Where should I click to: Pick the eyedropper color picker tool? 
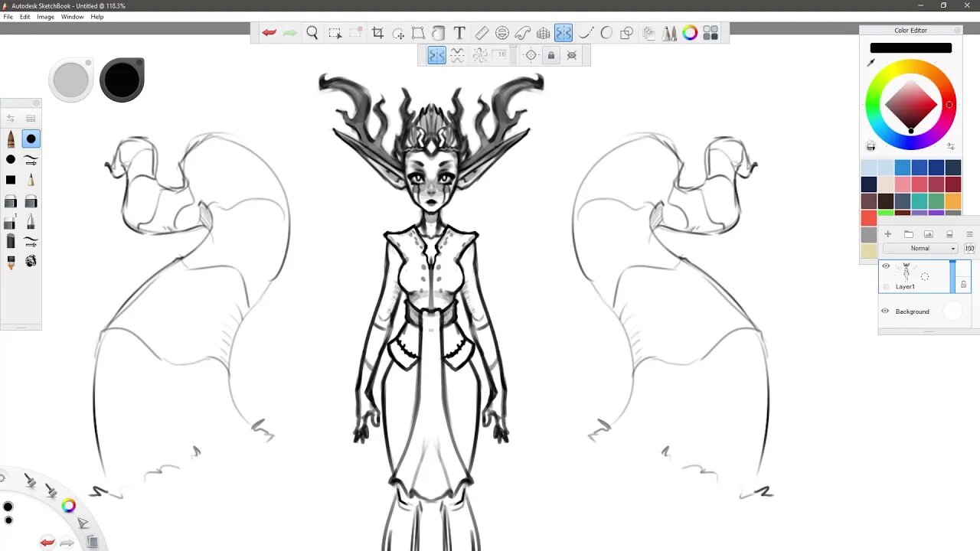coord(871,63)
